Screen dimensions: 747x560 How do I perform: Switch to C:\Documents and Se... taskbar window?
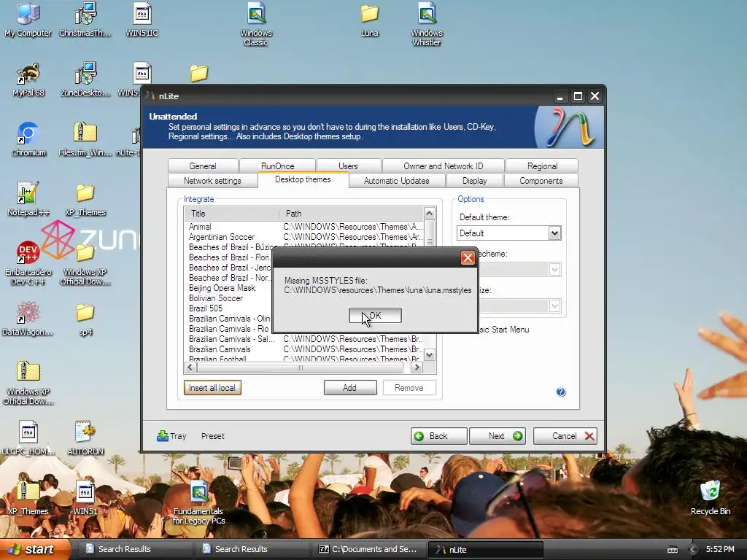pos(368,549)
